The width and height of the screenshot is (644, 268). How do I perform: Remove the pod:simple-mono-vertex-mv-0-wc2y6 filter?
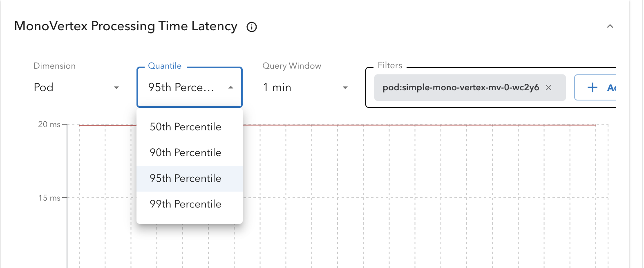click(x=549, y=87)
